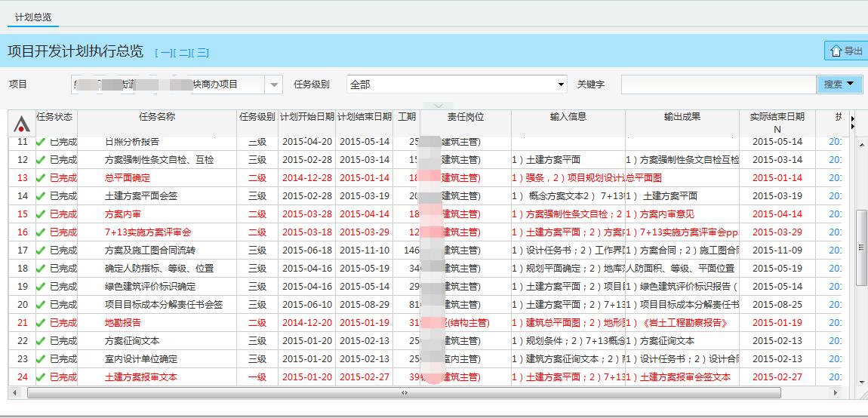
Task: Click the green checkmark icon in row 24
Action: click(x=41, y=377)
